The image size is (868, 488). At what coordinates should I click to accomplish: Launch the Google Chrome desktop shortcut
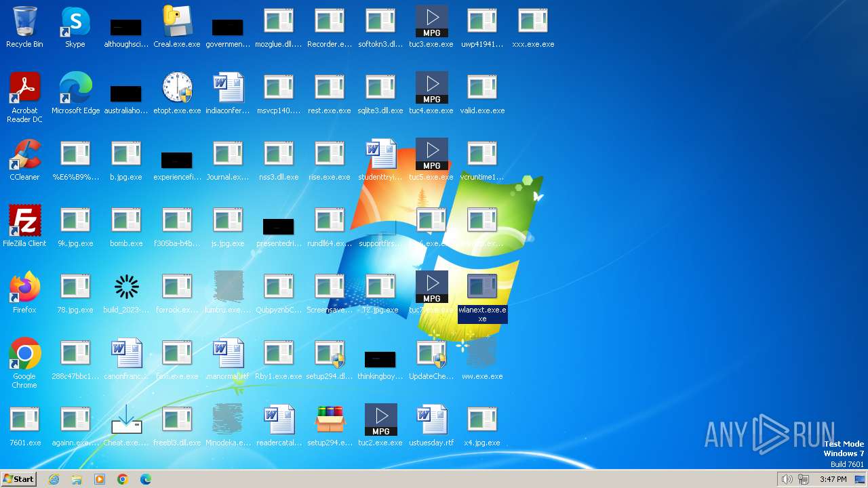point(24,354)
